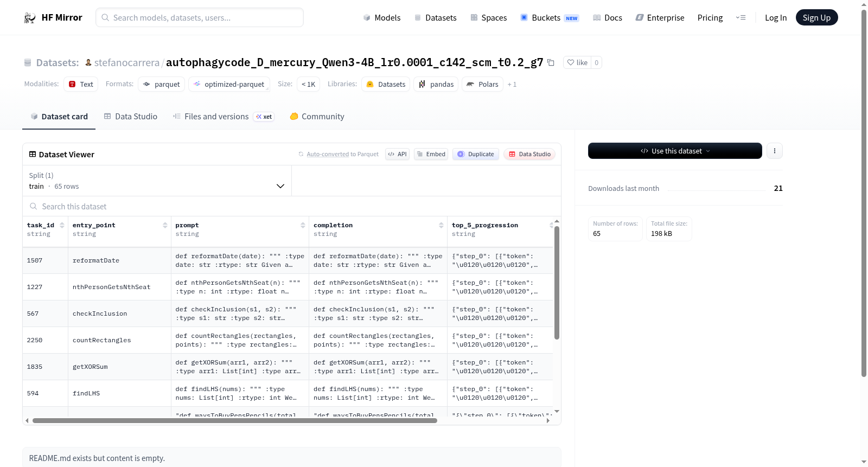
Task: Open the Community tab
Action: pos(317,116)
